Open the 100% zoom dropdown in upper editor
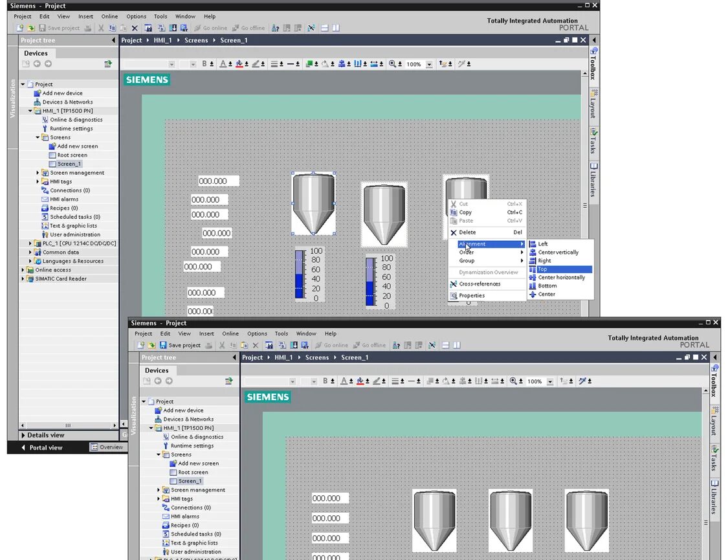This screenshot has height=560, width=728. coord(430,64)
